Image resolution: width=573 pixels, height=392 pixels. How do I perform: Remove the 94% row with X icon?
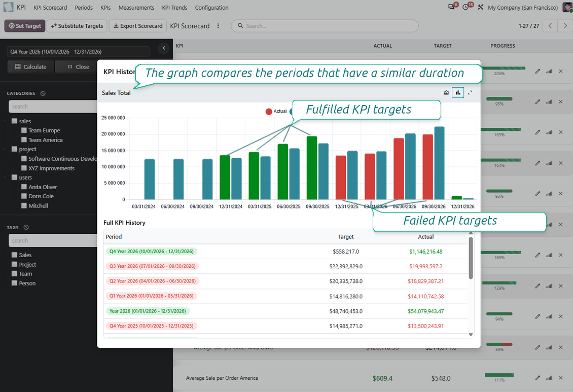pos(561,316)
